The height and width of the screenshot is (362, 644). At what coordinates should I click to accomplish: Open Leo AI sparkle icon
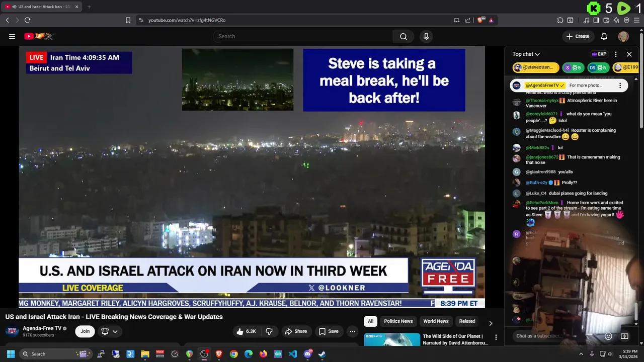pos(616,20)
